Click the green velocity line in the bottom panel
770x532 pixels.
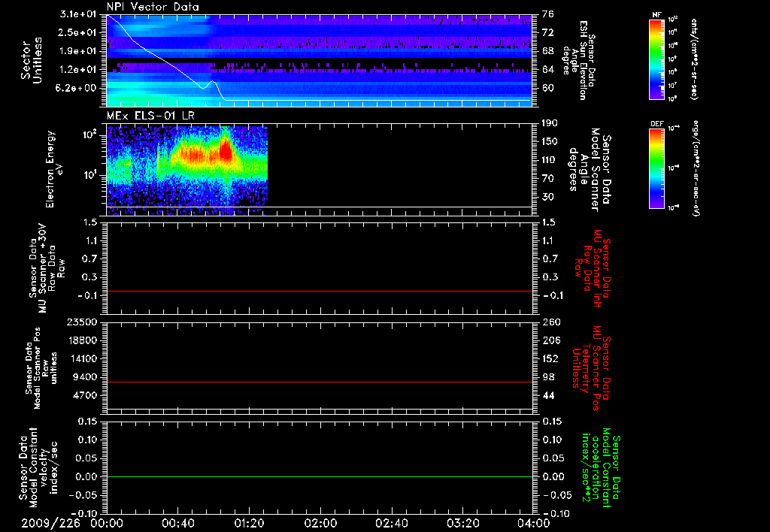point(319,476)
